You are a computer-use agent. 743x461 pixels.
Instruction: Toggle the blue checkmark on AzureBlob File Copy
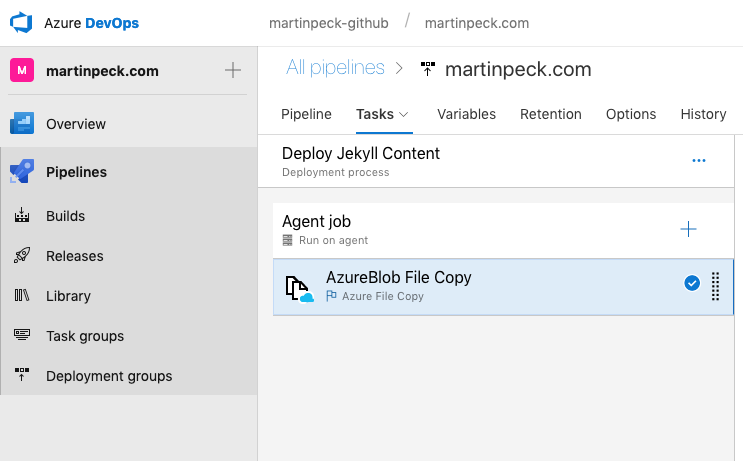coord(692,283)
